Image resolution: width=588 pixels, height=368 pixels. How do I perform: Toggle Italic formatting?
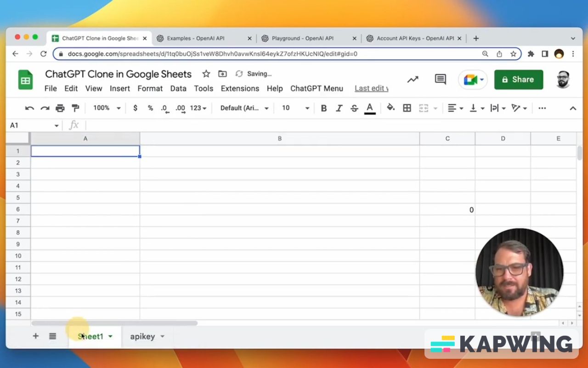tap(339, 108)
